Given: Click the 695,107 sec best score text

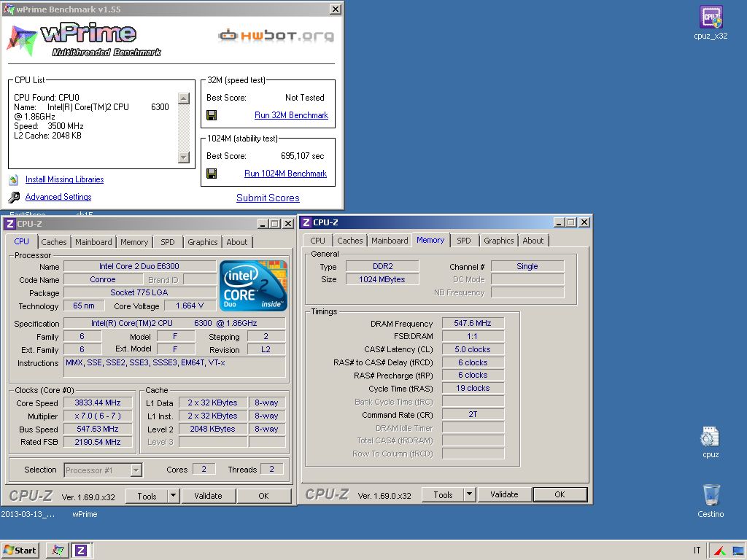Looking at the screenshot, I should pos(303,156).
